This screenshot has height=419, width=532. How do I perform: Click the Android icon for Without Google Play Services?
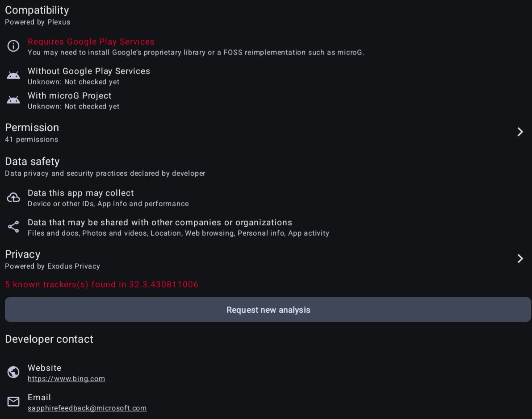pos(13,75)
